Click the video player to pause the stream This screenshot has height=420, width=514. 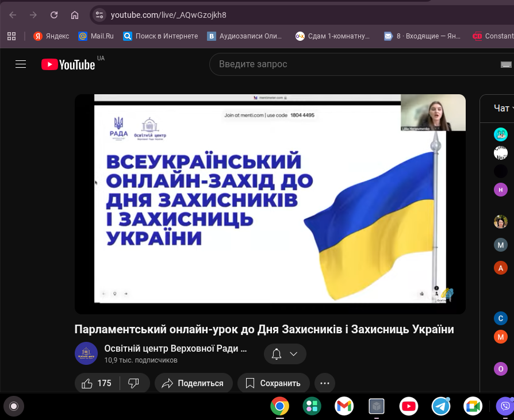(270, 204)
